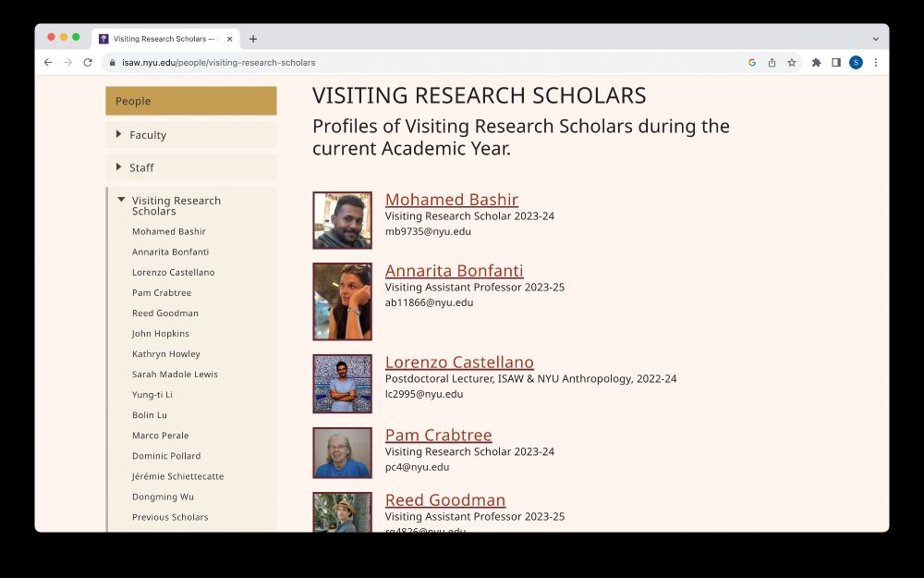Select Dominic Pollard in the sidebar
The width and height of the screenshot is (924, 578).
pyautogui.click(x=166, y=456)
